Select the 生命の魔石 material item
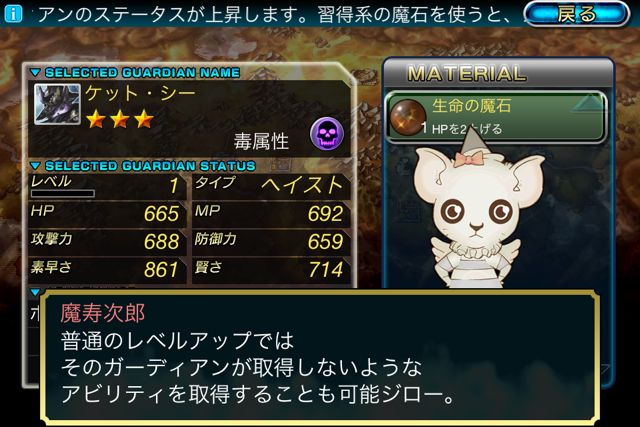The image size is (640, 427). point(496,117)
